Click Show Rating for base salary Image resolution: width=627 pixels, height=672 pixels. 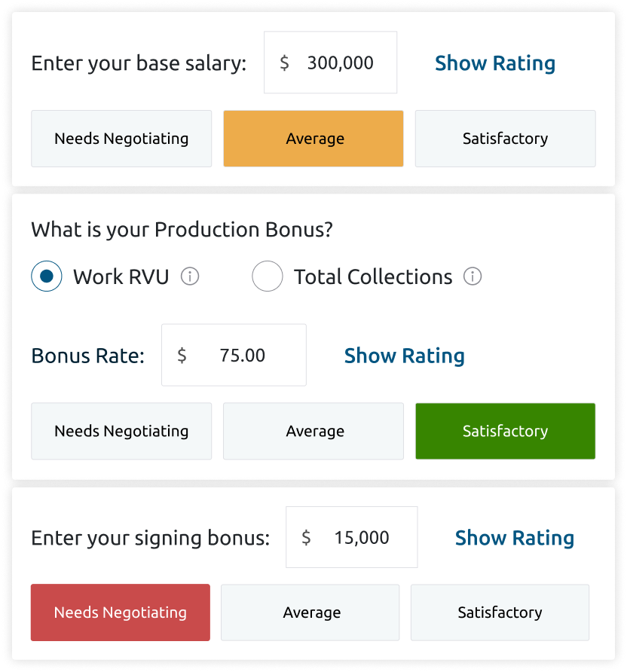494,63
